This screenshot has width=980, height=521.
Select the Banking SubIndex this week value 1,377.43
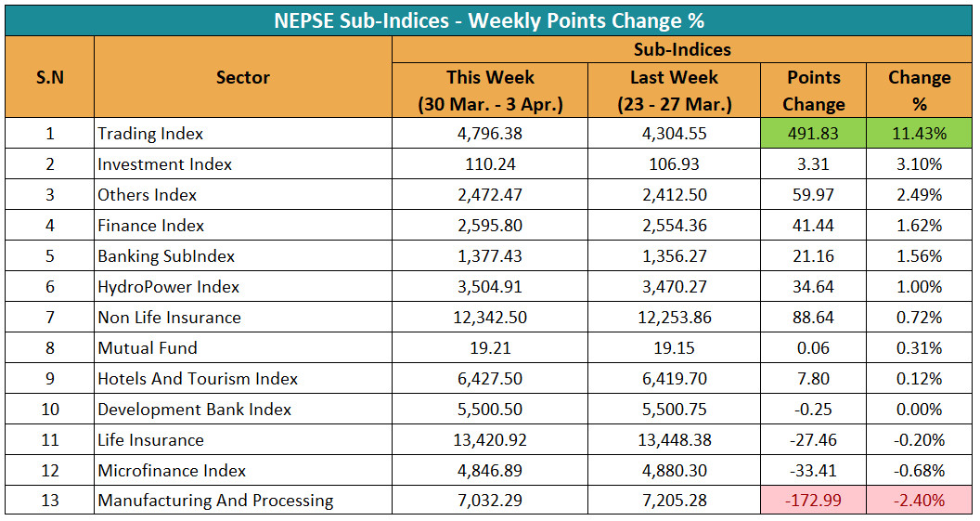coord(490,256)
